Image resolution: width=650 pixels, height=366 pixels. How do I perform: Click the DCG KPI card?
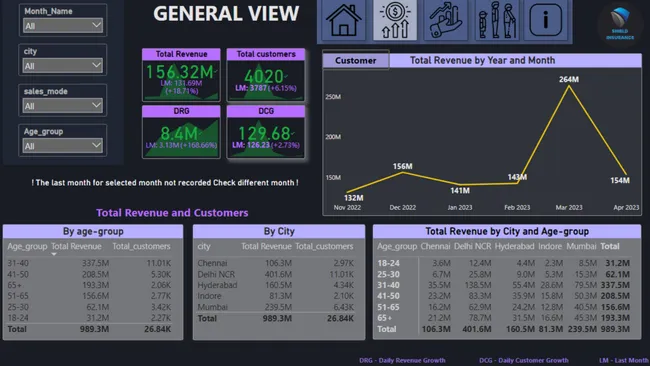(266, 132)
